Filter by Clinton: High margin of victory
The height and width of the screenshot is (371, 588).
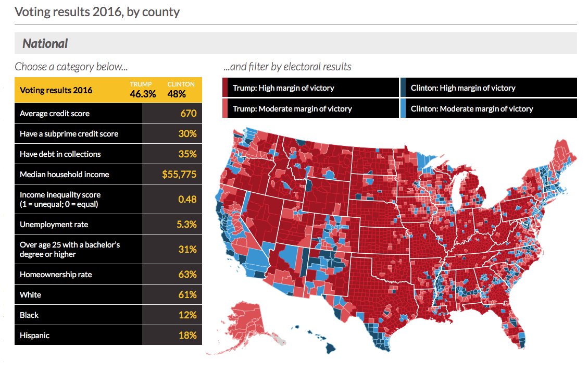(x=489, y=88)
